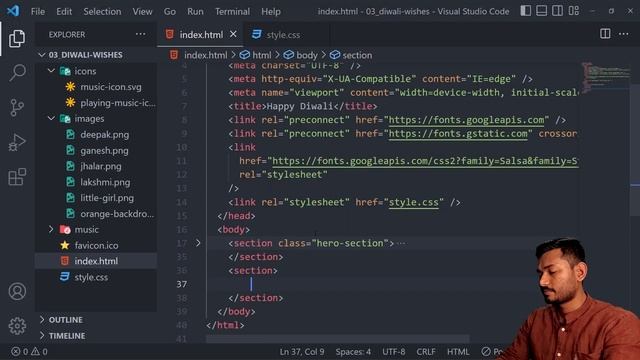
Task: Toggle secondary side bar layout icon
Action: 558,11
